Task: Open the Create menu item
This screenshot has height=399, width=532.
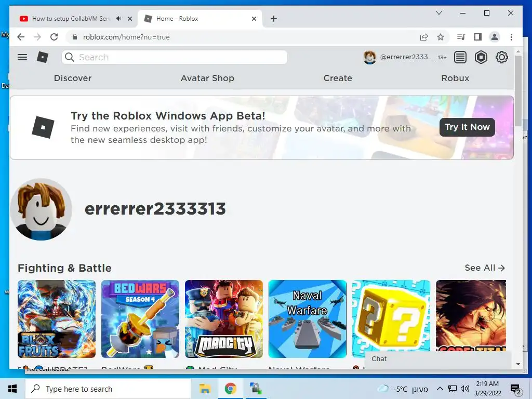Action: (x=338, y=78)
